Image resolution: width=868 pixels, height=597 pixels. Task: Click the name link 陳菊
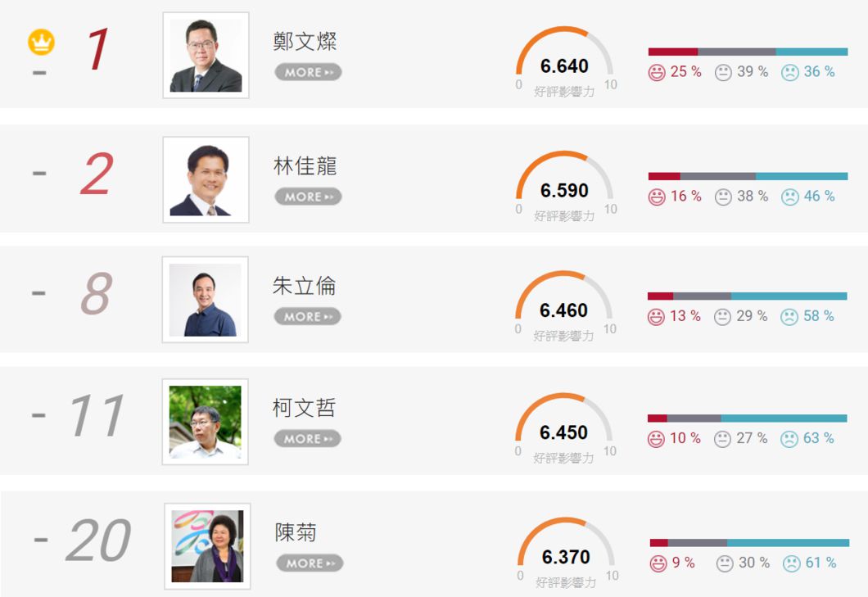tap(296, 532)
